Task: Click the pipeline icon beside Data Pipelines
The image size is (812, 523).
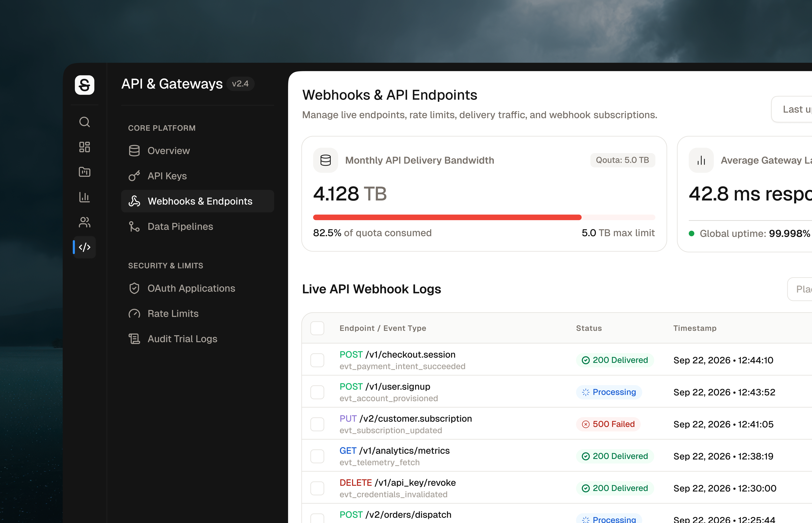Action: [x=134, y=226]
